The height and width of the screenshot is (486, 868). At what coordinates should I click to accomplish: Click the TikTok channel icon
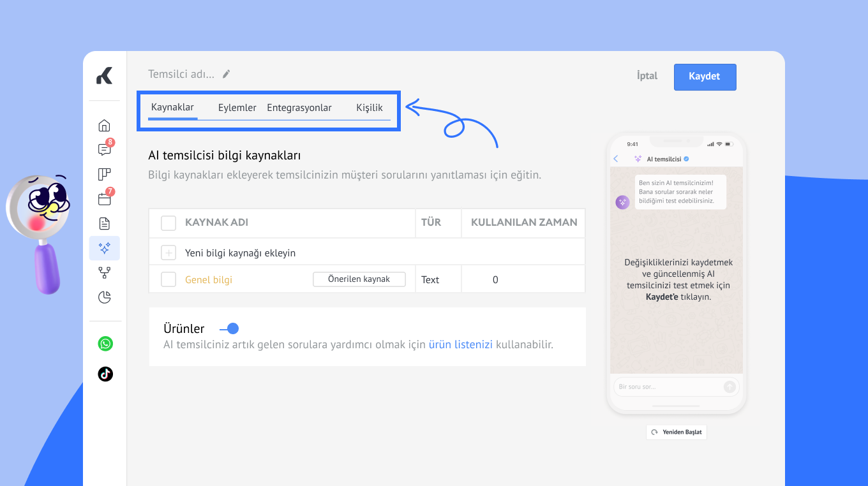105,374
